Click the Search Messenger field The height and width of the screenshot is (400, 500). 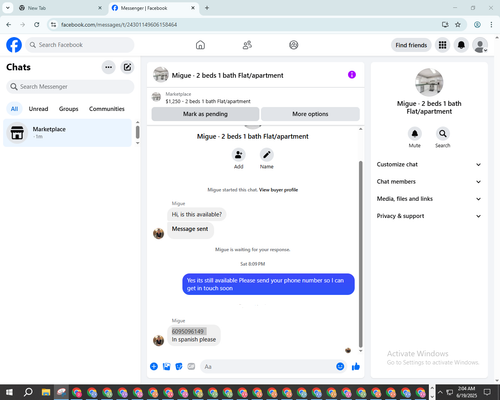70,87
